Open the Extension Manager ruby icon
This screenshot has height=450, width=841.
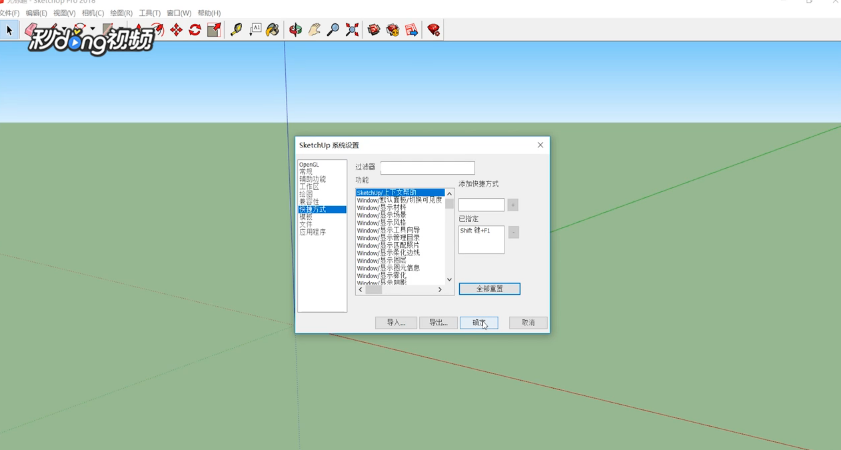coord(433,30)
